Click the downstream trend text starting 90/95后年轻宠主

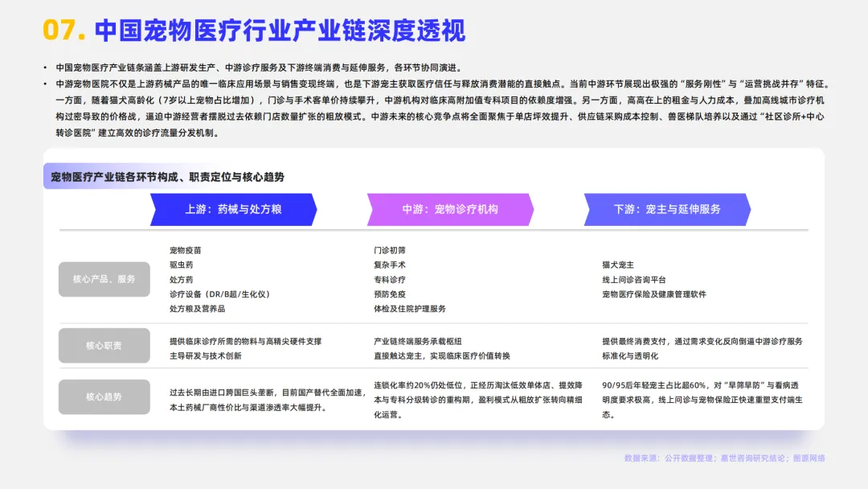(x=702, y=400)
